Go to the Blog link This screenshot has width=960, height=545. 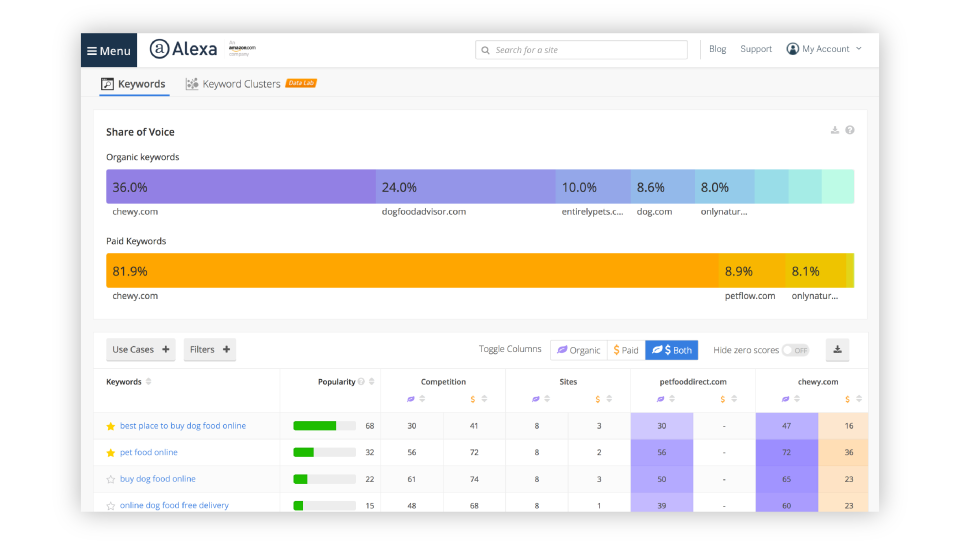point(717,49)
